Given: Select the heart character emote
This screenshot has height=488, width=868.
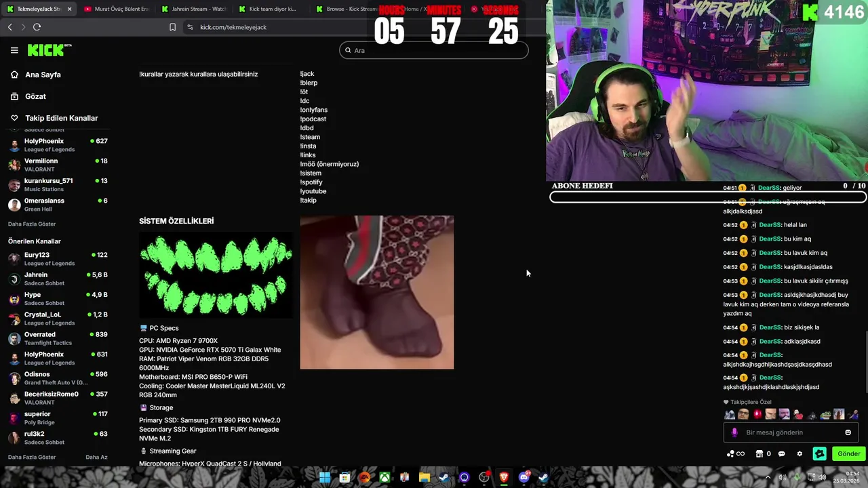Looking at the screenshot, I should (798, 414).
